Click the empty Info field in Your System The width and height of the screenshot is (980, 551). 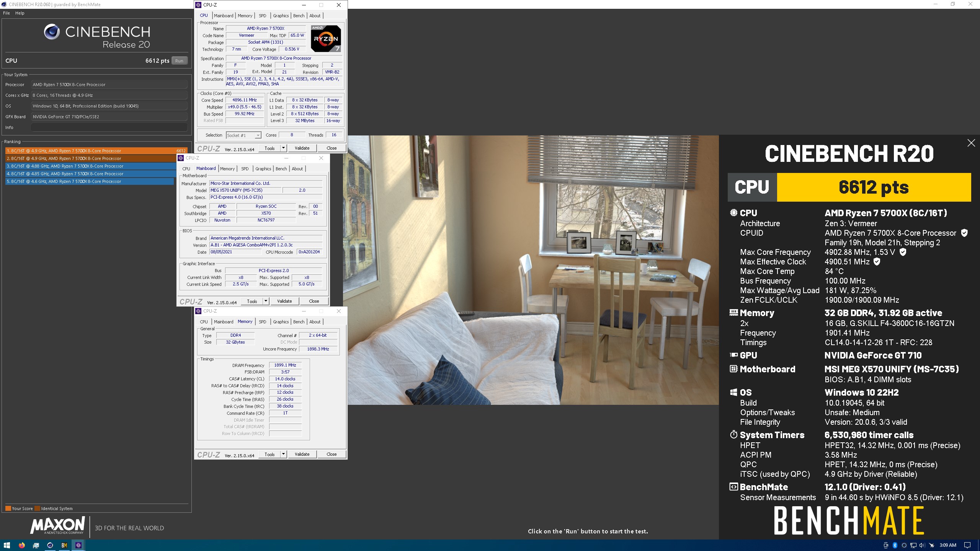click(x=109, y=127)
